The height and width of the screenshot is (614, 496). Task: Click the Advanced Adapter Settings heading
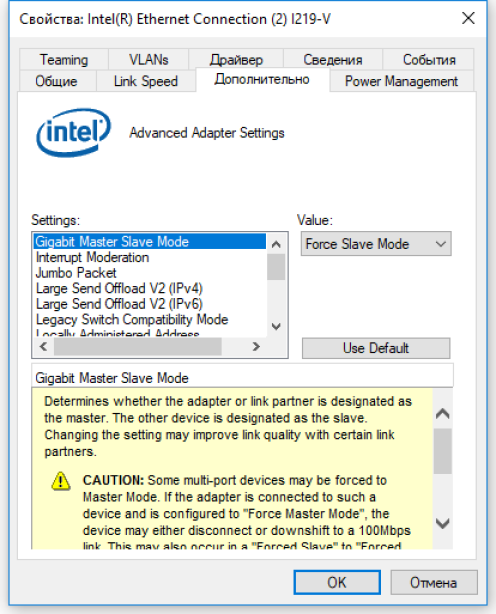click(x=207, y=133)
